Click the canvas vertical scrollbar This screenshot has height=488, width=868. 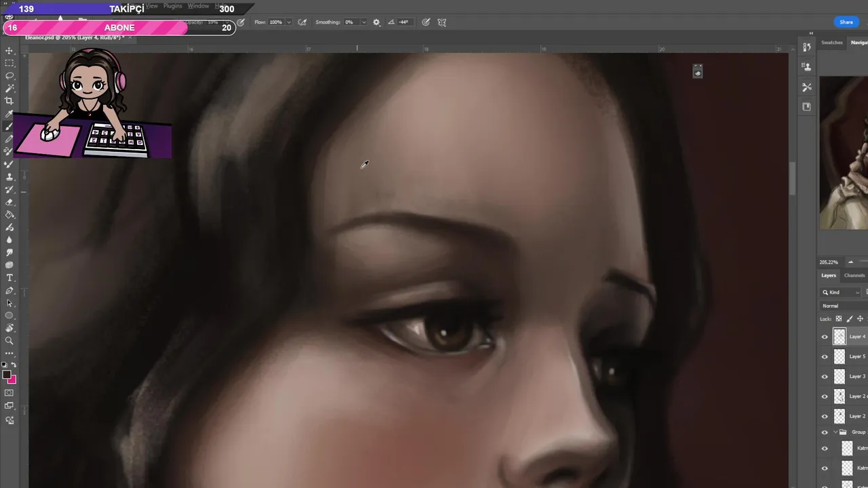coord(792,180)
